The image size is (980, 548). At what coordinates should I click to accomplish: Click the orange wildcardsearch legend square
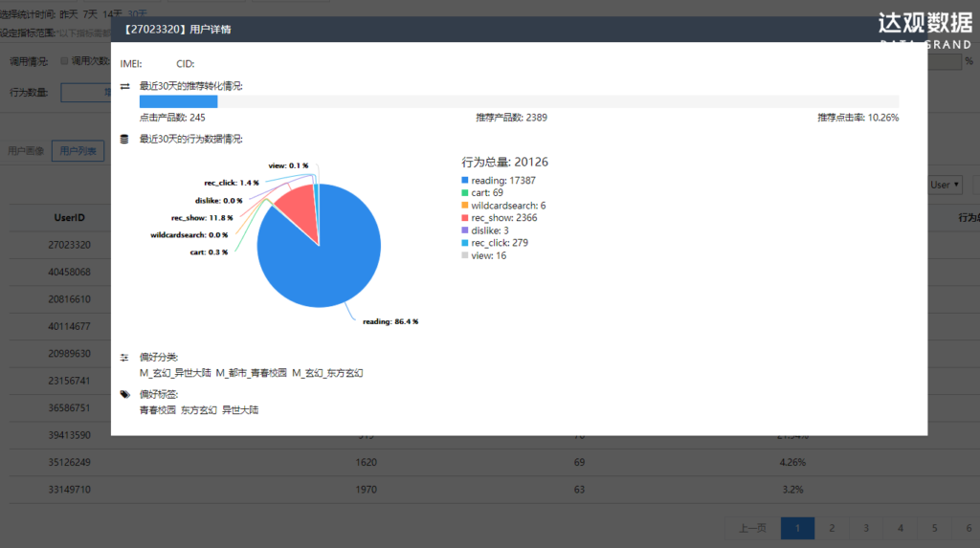pyautogui.click(x=465, y=206)
